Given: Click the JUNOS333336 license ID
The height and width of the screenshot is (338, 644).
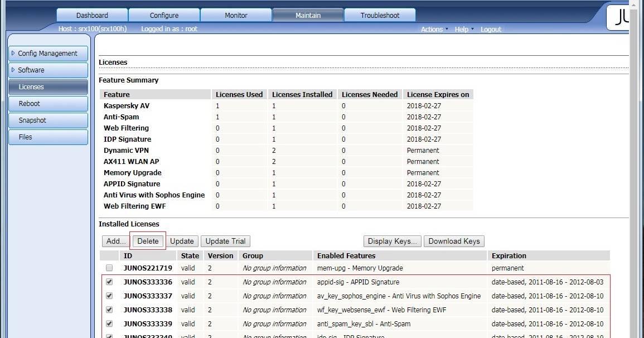Looking at the screenshot, I should coord(148,282).
